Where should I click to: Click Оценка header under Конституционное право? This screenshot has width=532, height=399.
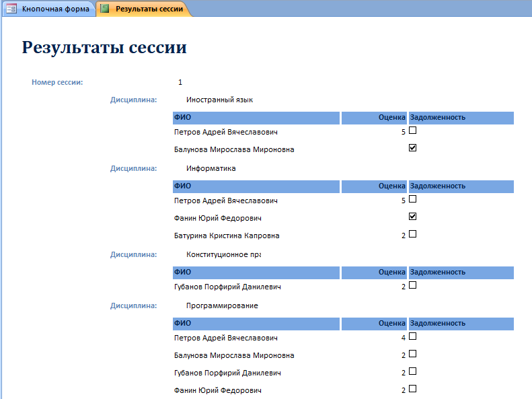point(374,273)
